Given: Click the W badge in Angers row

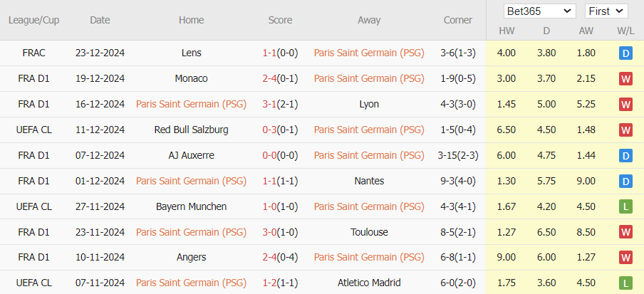Looking at the screenshot, I should (626, 258).
